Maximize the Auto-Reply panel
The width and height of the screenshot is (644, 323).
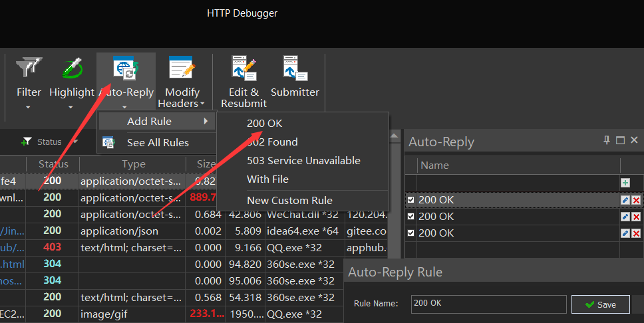(x=620, y=140)
